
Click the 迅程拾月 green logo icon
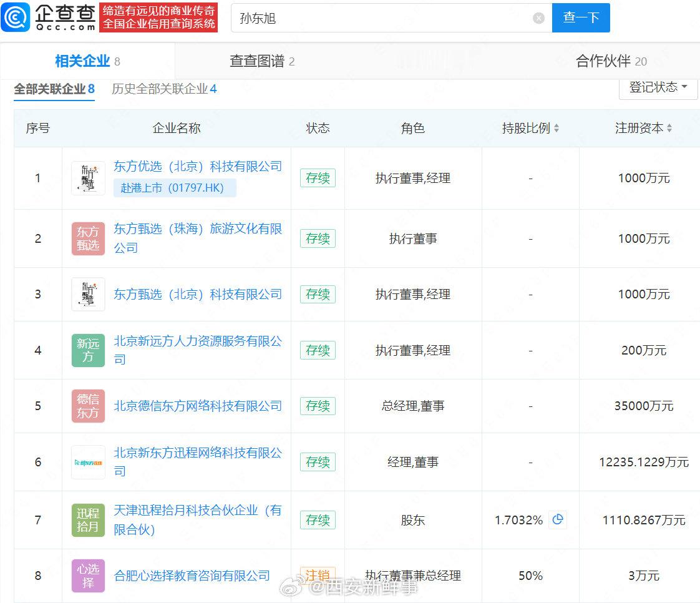click(88, 520)
